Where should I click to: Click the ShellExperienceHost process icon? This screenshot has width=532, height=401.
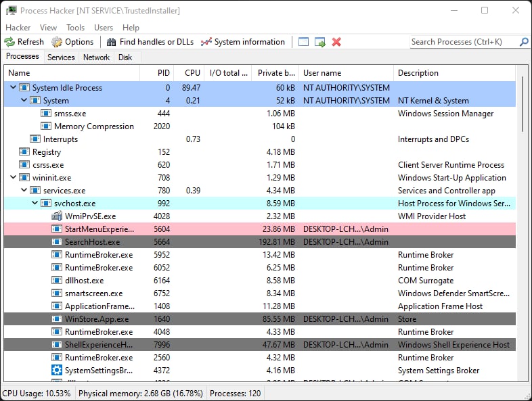(57, 345)
